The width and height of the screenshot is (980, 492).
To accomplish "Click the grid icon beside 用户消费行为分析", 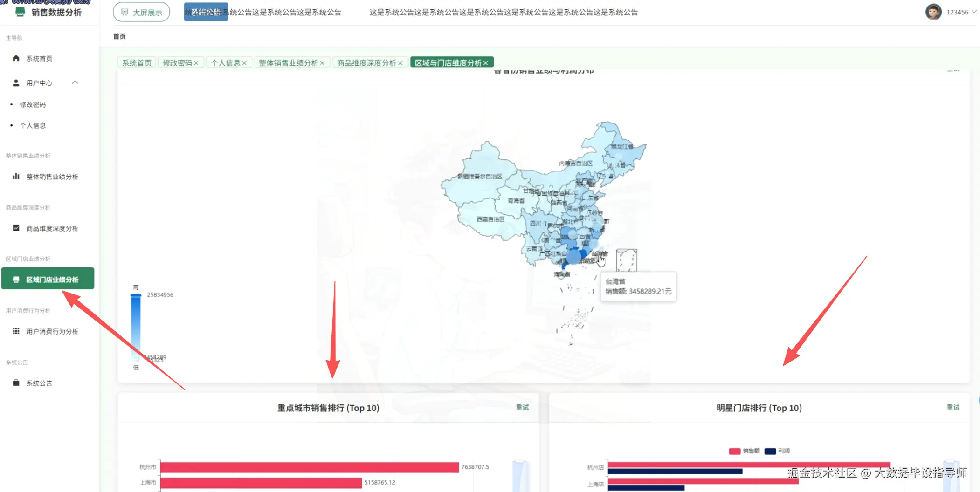I will tap(16, 331).
